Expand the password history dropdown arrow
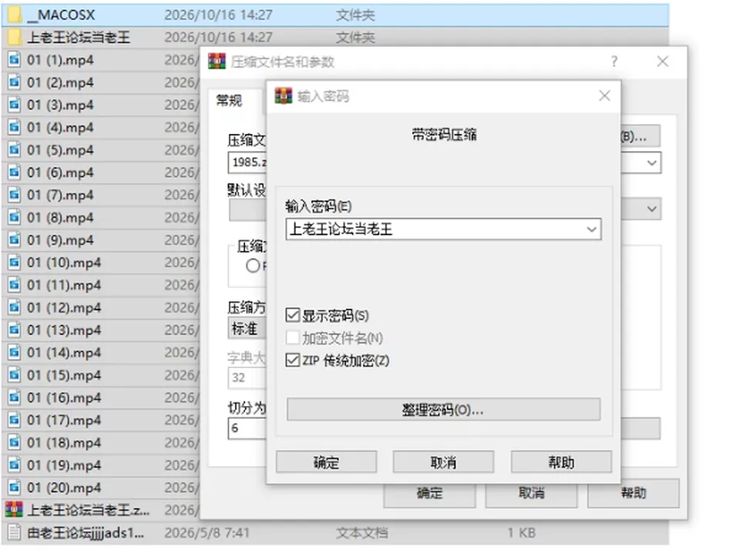The width and height of the screenshot is (740, 560). click(x=591, y=230)
